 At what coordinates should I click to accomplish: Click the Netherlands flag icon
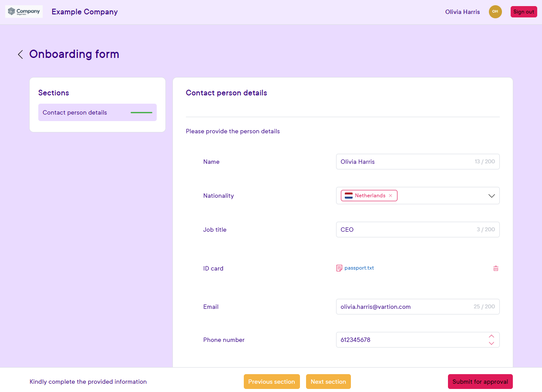pyautogui.click(x=349, y=196)
